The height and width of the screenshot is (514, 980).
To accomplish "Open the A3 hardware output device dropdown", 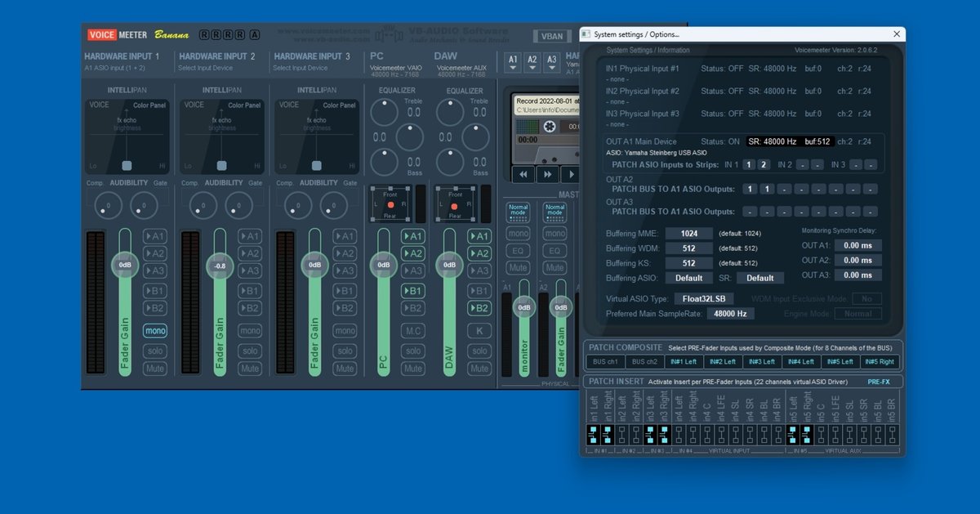I will 552,63.
